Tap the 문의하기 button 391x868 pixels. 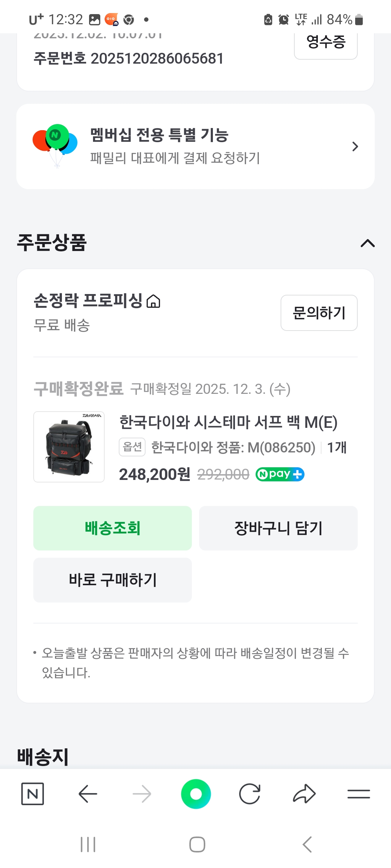[x=319, y=313]
